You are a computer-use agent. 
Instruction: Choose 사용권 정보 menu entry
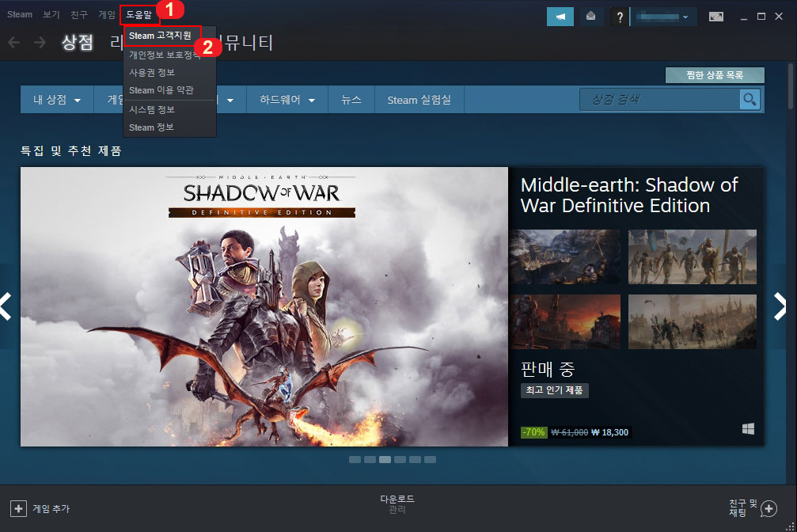(152, 73)
